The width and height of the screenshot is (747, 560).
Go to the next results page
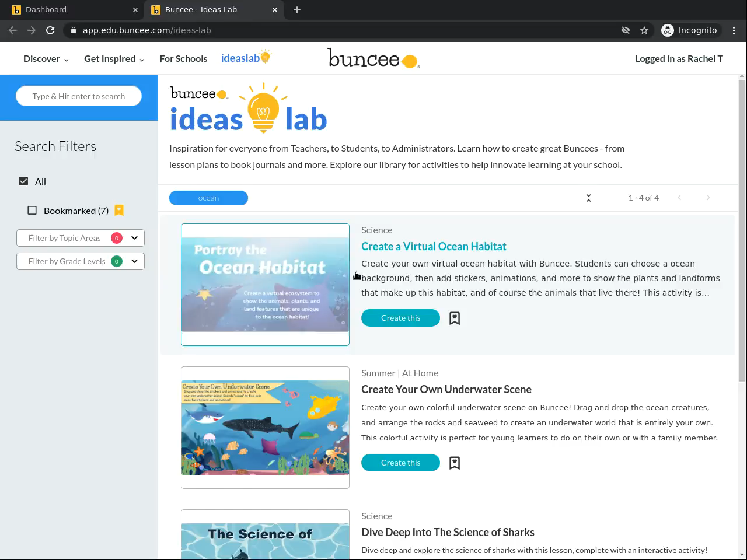pos(708,198)
